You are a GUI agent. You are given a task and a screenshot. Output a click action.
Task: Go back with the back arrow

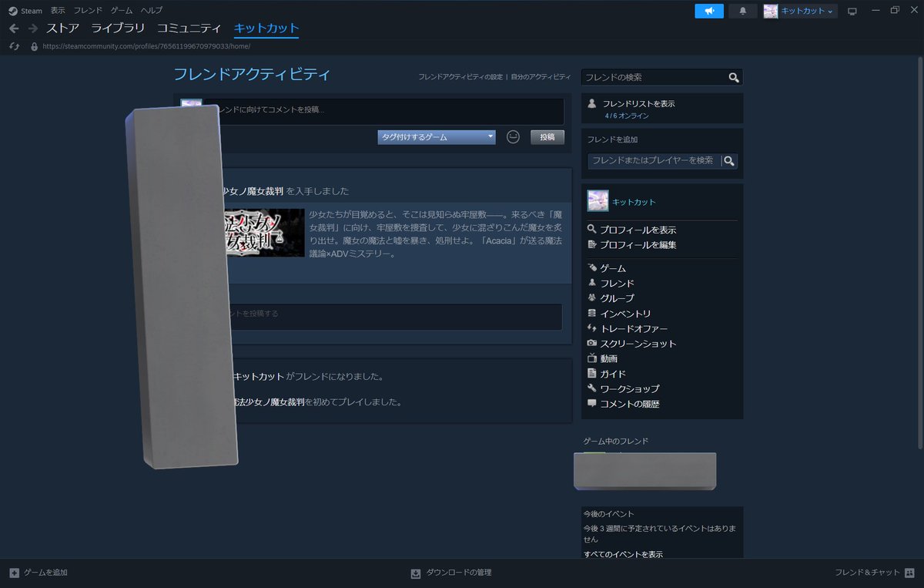[14, 29]
